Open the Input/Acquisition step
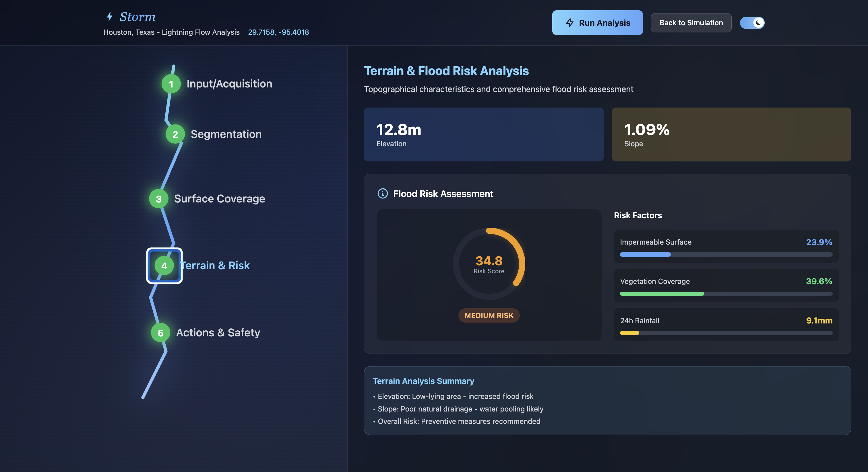The image size is (868, 472). (x=229, y=84)
